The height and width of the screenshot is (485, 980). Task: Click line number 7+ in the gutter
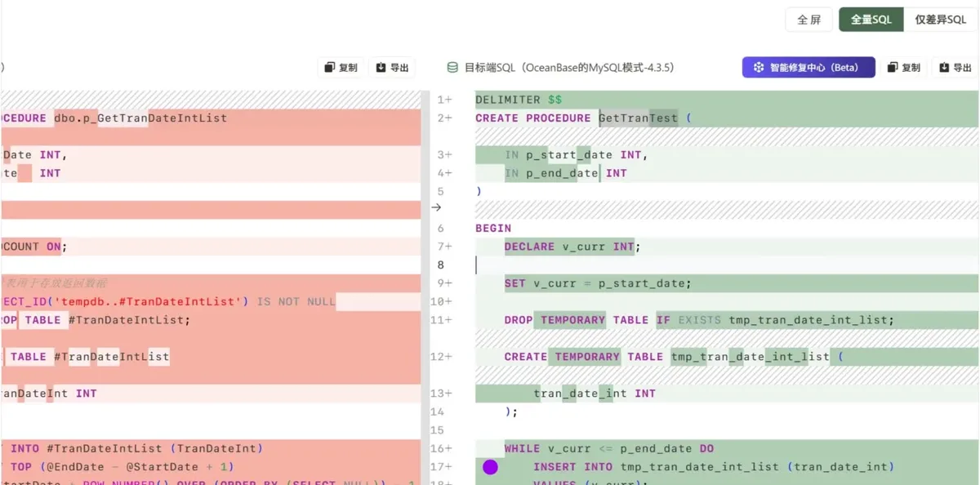(444, 247)
